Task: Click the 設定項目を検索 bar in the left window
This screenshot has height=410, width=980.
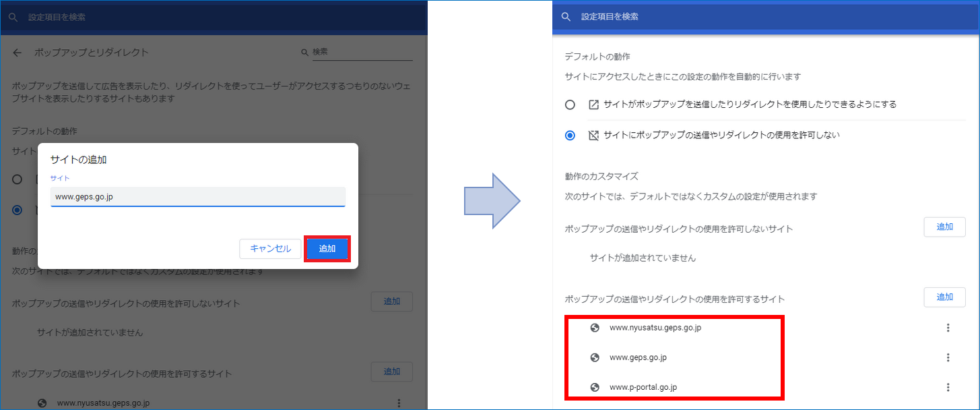Action: (214, 17)
